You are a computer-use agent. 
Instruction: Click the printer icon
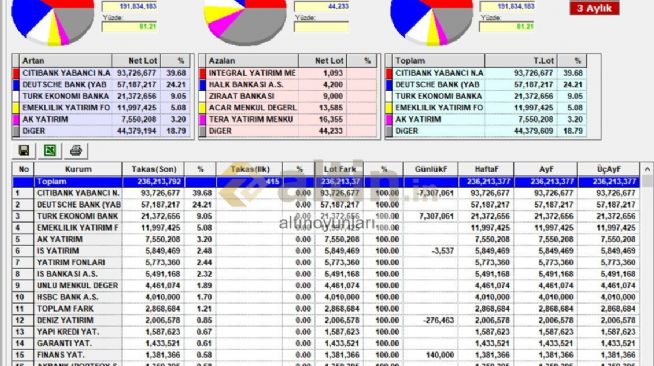[x=75, y=150]
